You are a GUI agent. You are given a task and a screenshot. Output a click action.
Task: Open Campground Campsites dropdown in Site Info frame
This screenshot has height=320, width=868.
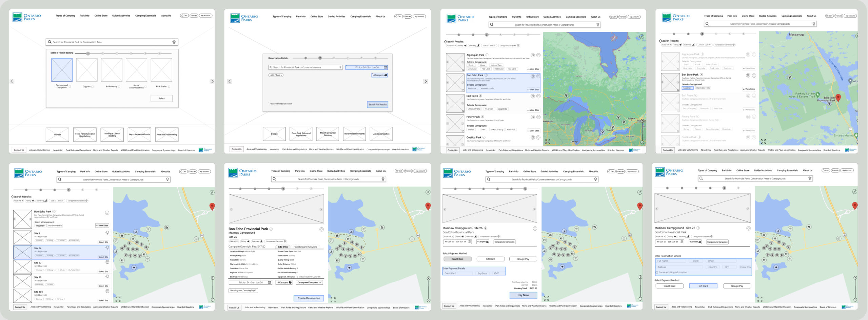click(x=310, y=282)
